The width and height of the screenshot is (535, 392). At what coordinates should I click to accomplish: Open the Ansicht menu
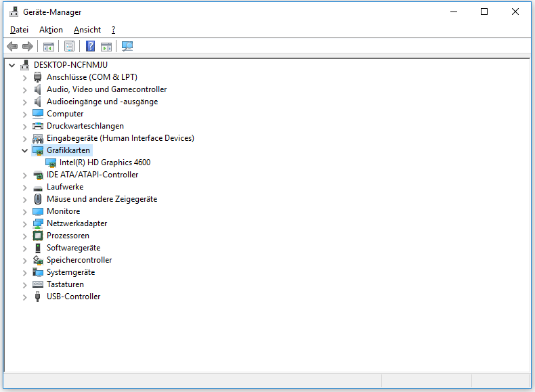[x=87, y=30]
